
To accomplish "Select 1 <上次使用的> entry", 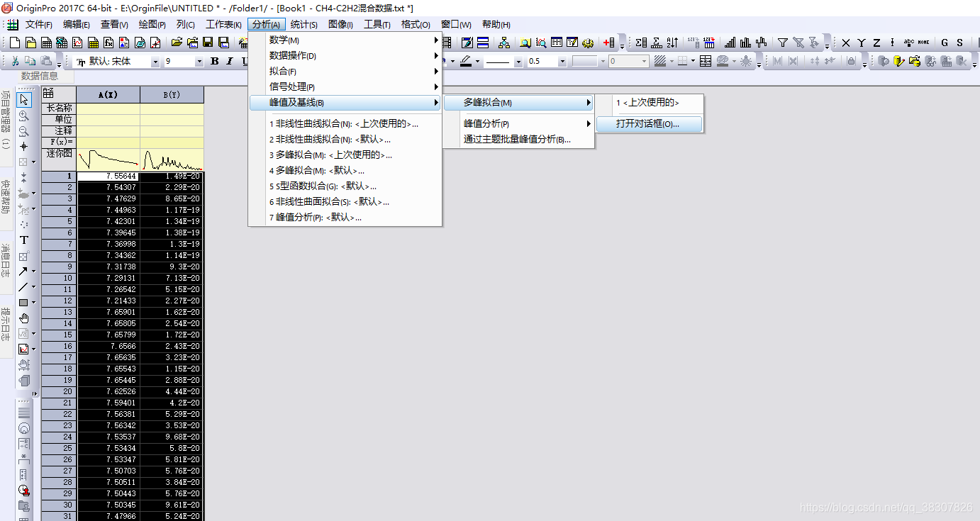I will [x=650, y=102].
